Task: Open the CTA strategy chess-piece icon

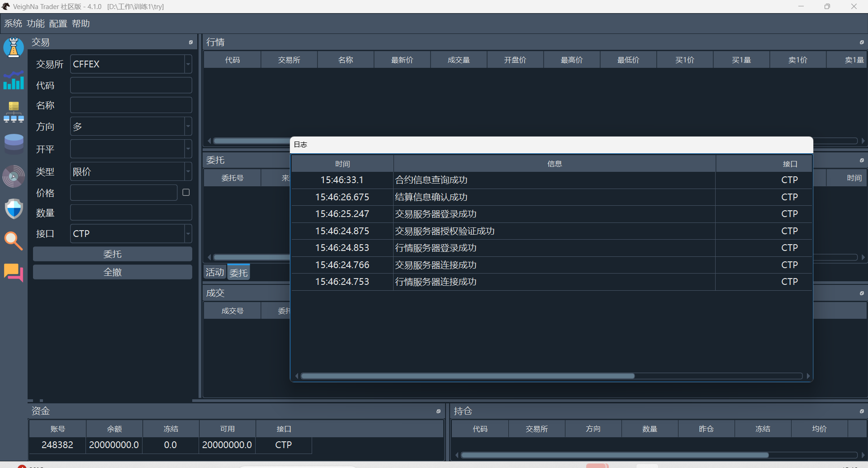Action: tap(14, 47)
